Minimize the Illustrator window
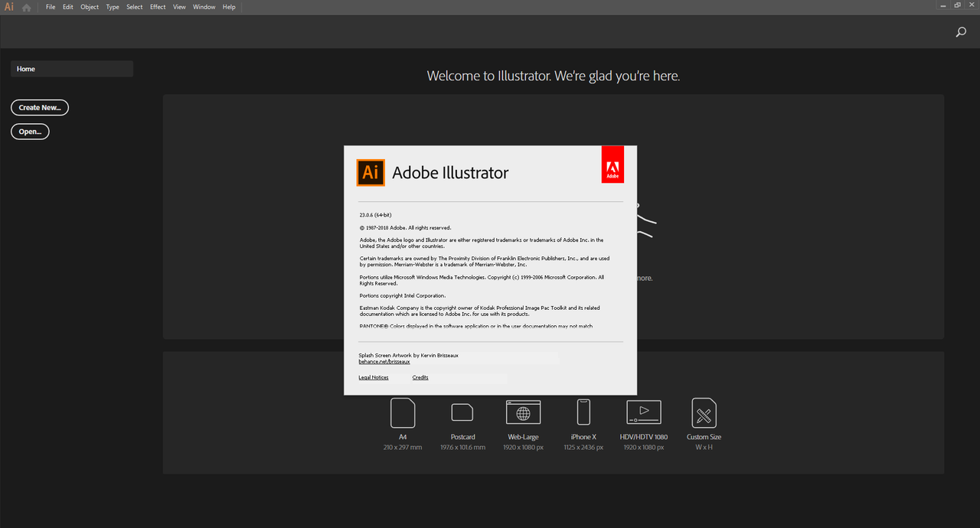The width and height of the screenshot is (980, 528). (x=942, y=5)
